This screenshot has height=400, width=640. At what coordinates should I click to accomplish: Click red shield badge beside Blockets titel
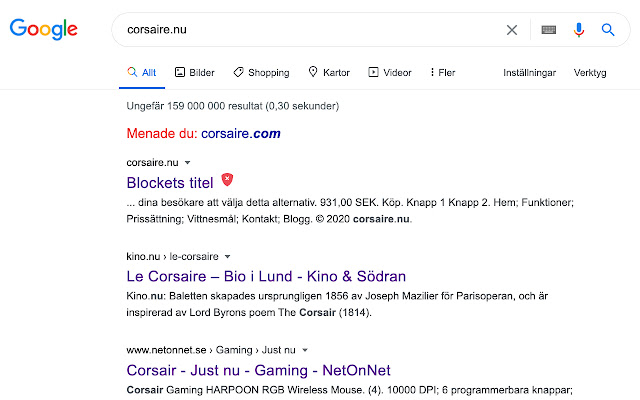228,180
